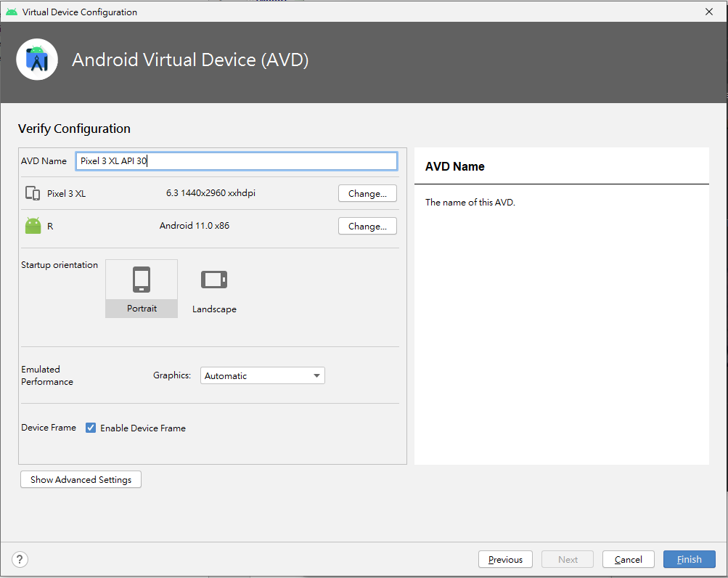Click Change for Pixel 3 XL device
The width and height of the screenshot is (728, 578).
pyautogui.click(x=367, y=193)
